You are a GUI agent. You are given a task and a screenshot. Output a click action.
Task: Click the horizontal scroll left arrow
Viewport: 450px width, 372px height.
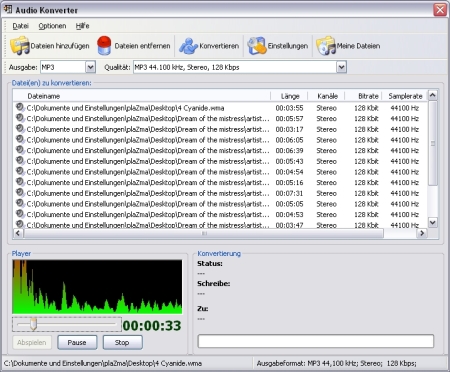pos(18,233)
